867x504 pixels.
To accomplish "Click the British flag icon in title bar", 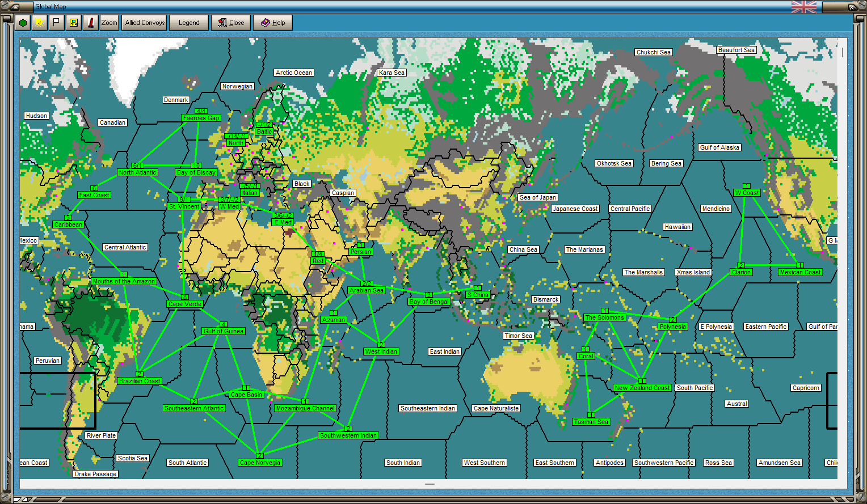I will pos(804,7).
